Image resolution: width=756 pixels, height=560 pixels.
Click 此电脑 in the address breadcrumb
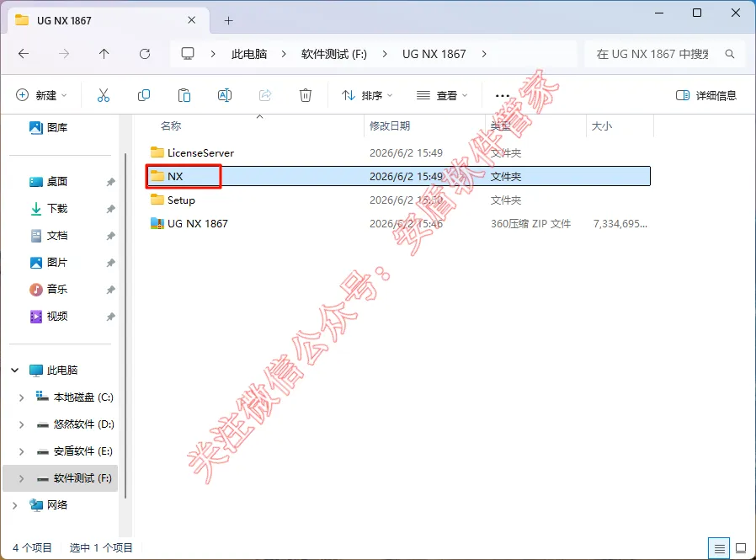249,54
